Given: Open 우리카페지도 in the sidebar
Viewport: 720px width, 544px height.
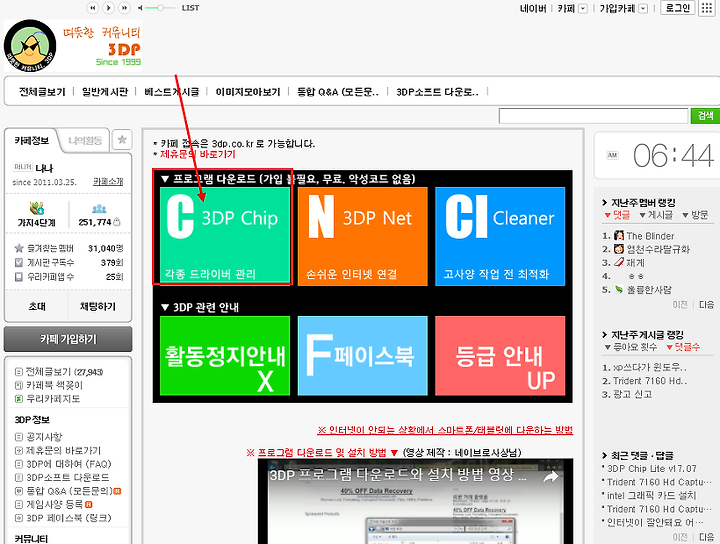Looking at the screenshot, I should [x=47, y=398].
